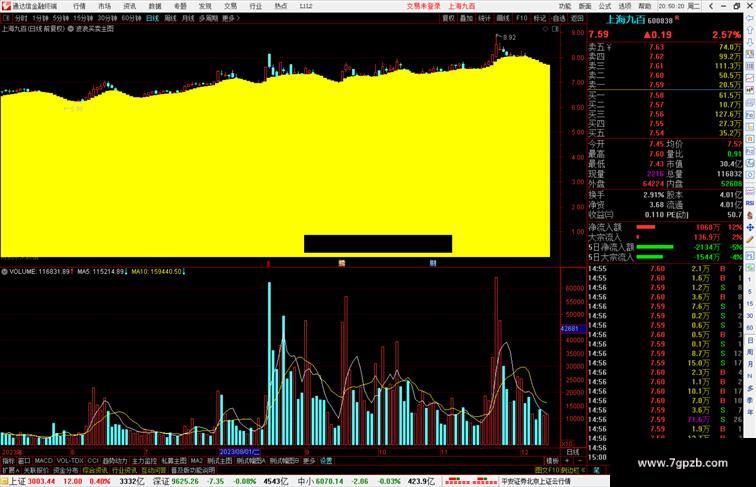Viewport: 756px width, 487px height.
Task: Click the 日 period shortcut in right sidebar
Action: tap(750, 340)
